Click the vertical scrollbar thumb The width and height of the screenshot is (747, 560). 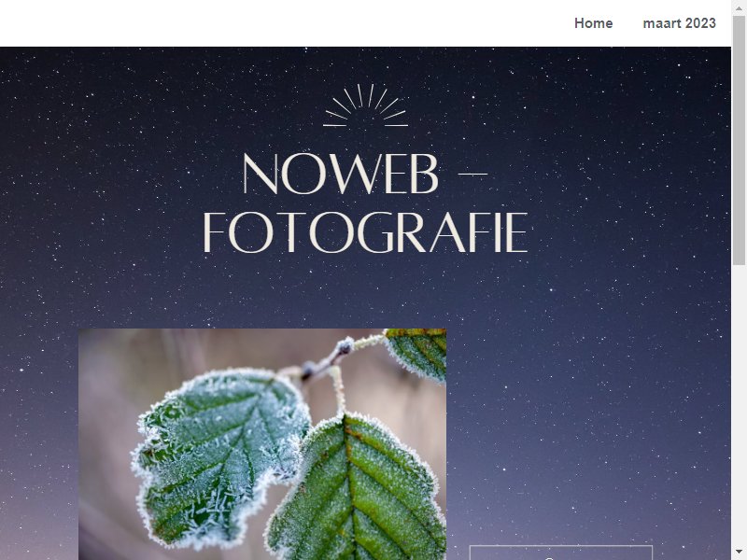coord(739,139)
